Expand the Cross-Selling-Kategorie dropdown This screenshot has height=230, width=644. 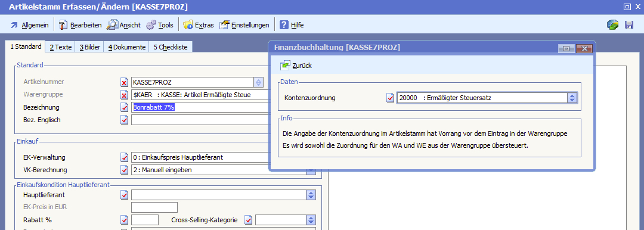311,220
